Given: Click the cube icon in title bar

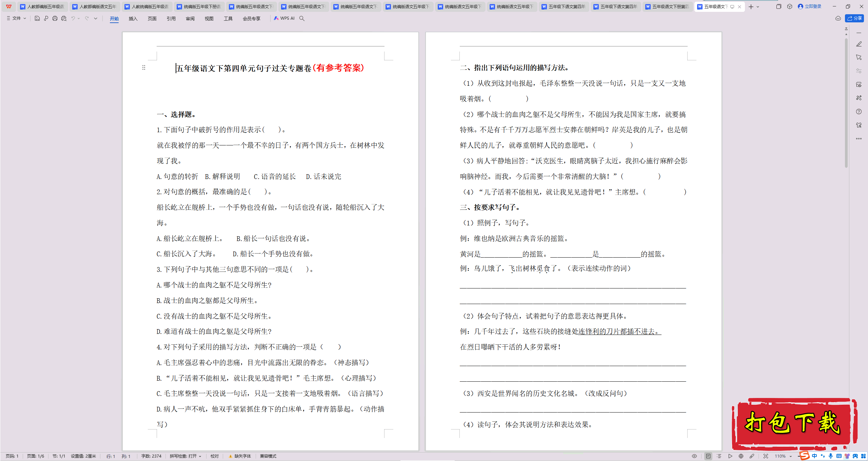Looking at the screenshot, I should [790, 6].
